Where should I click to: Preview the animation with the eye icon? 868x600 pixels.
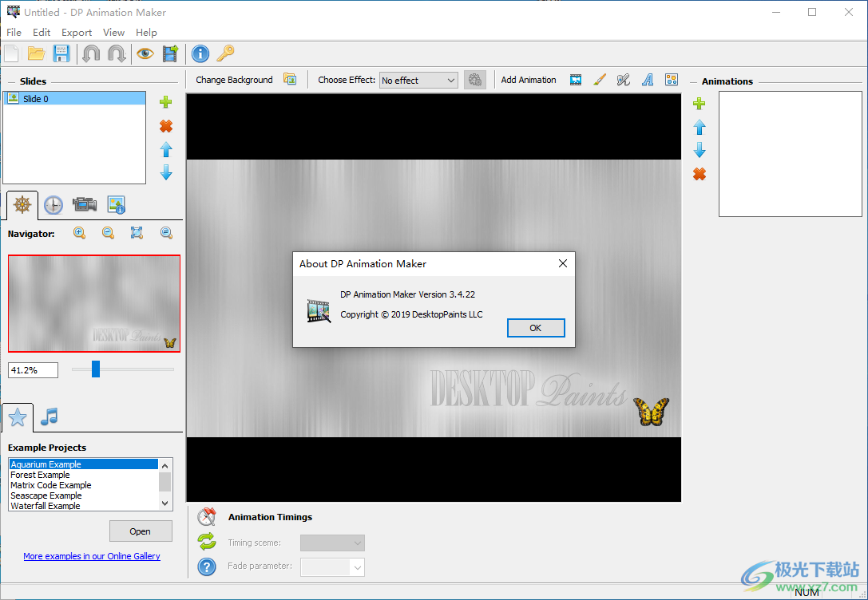point(145,53)
